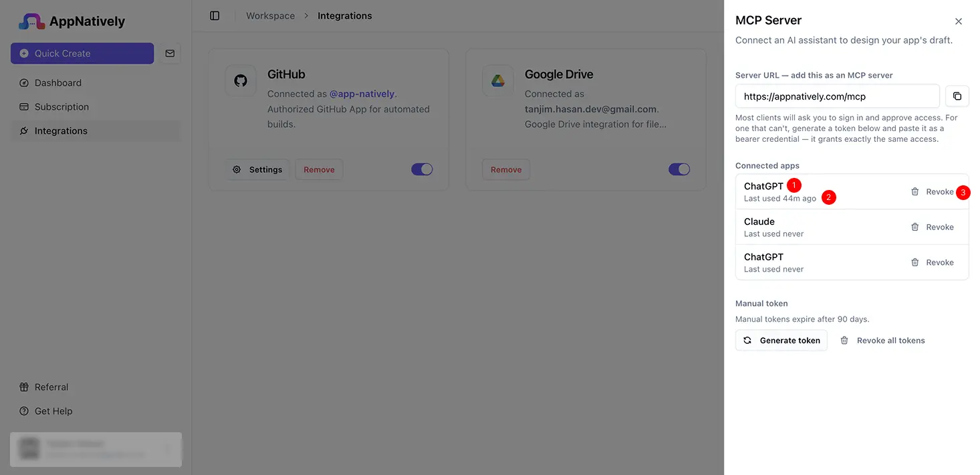Click the tanjim.hasan.dev@gmail.com email text
The width and height of the screenshot is (980, 475).
(590, 109)
